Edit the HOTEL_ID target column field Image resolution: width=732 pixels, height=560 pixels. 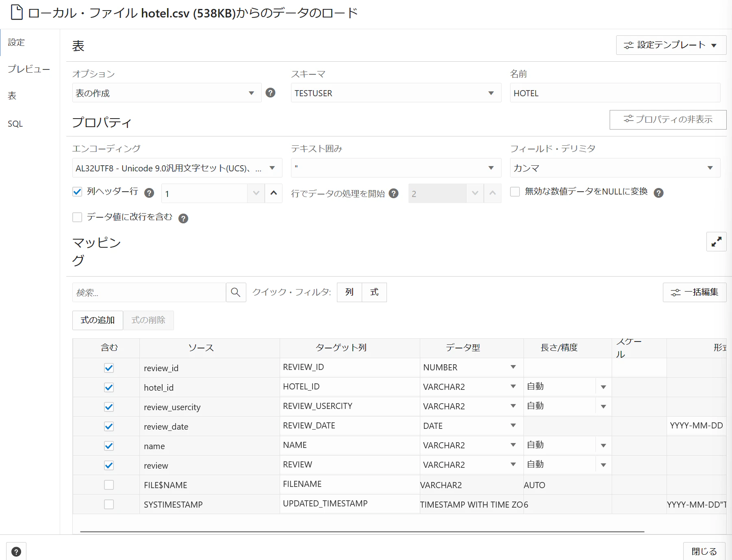350,387
